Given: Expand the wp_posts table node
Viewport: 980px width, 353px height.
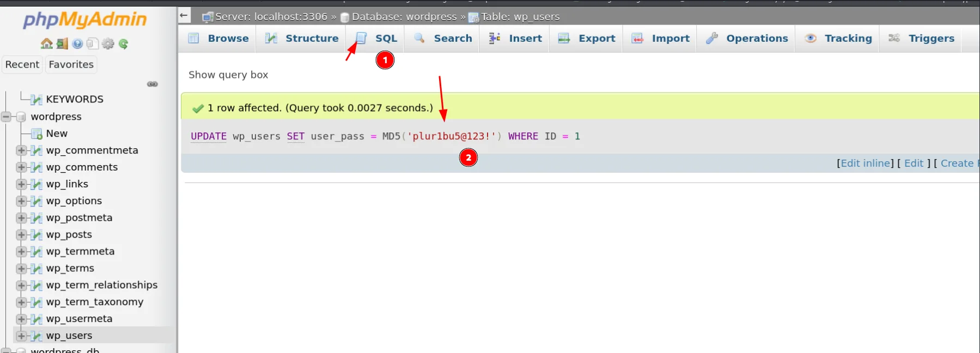Looking at the screenshot, I should pyautogui.click(x=21, y=235).
